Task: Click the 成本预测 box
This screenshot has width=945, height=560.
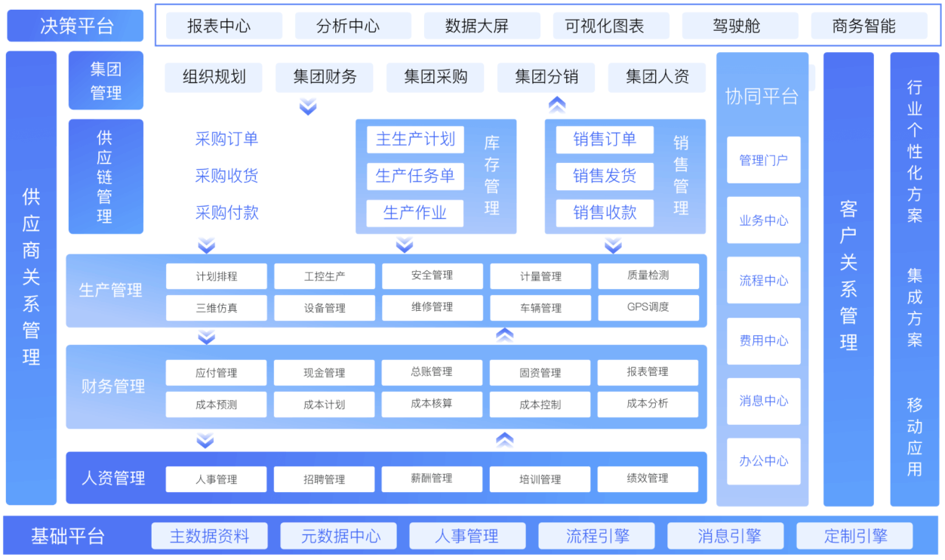Action: point(217,405)
